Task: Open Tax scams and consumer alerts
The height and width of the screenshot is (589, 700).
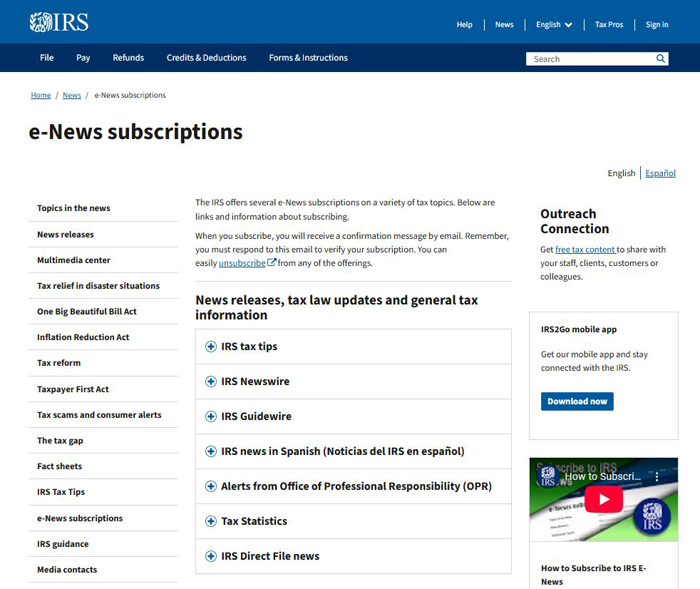Action: tap(99, 415)
